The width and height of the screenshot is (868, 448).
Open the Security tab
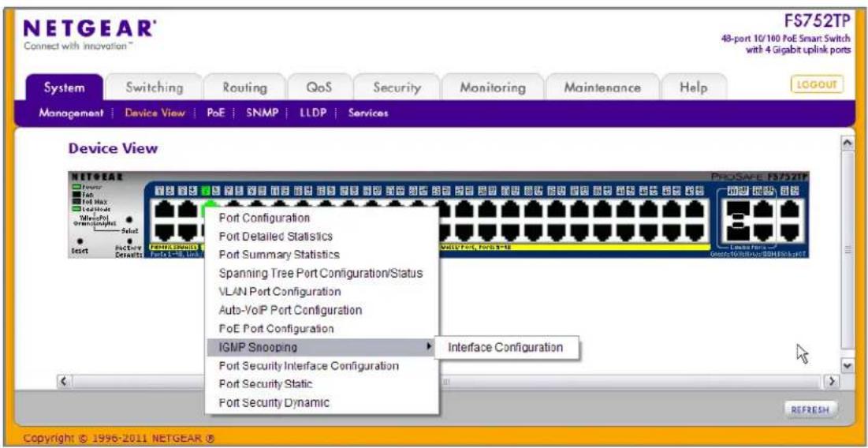click(x=397, y=88)
